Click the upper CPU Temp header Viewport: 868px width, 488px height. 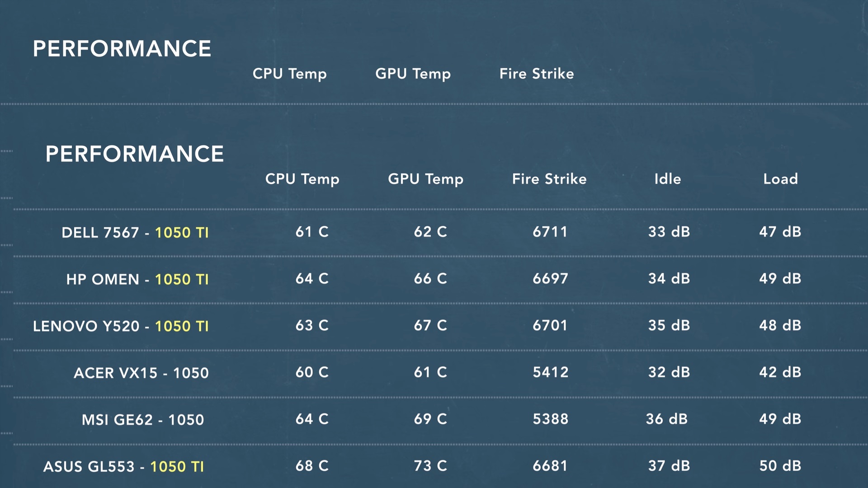(x=289, y=74)
